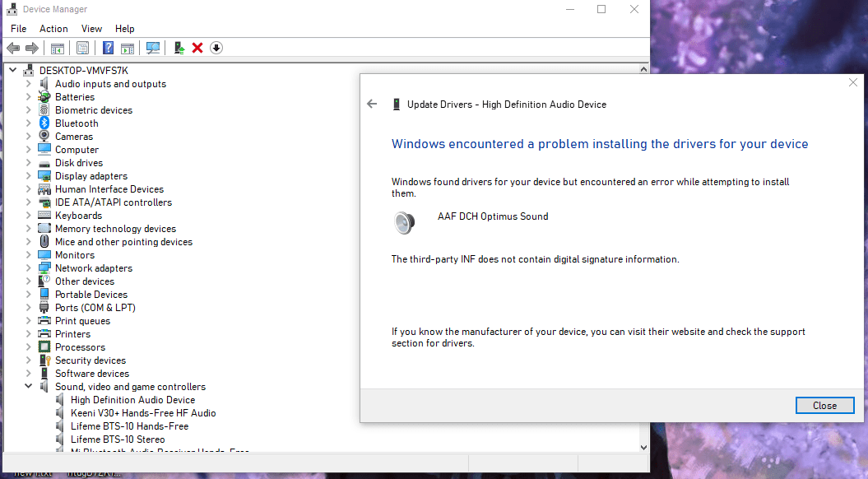Click the blue Help toolbar icon

point(108,49)
